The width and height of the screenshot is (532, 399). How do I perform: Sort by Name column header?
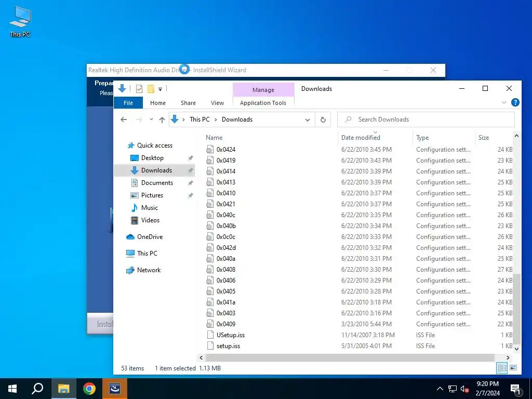(x=214, y=138)
